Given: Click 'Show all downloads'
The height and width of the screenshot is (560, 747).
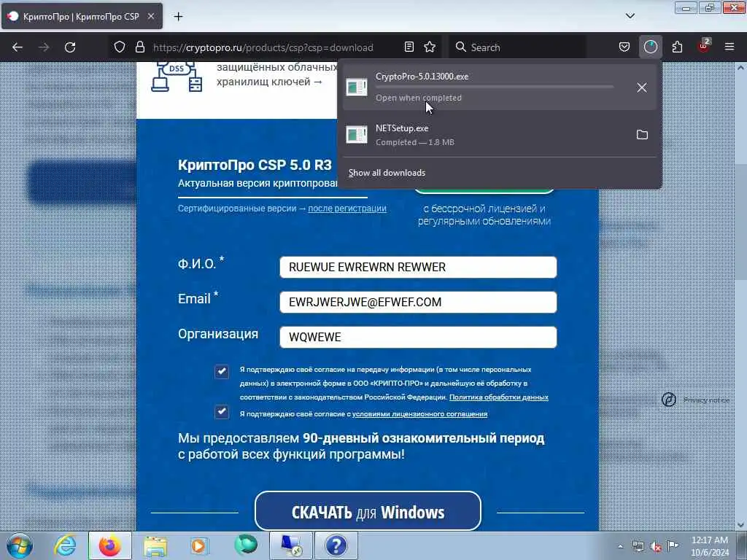Looking at the screenshot, I should tap(387, 173).
